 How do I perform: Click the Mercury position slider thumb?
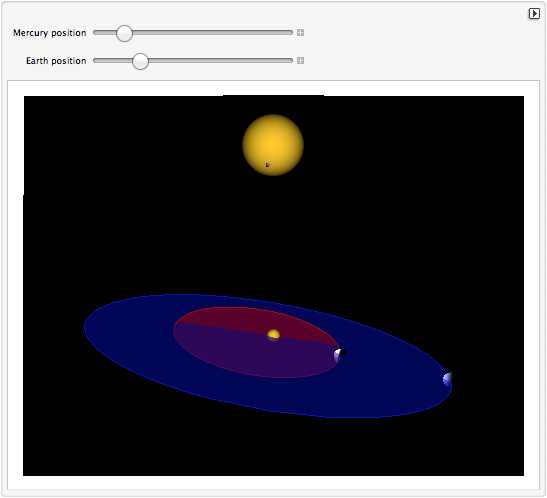click(x=124, y=33)
